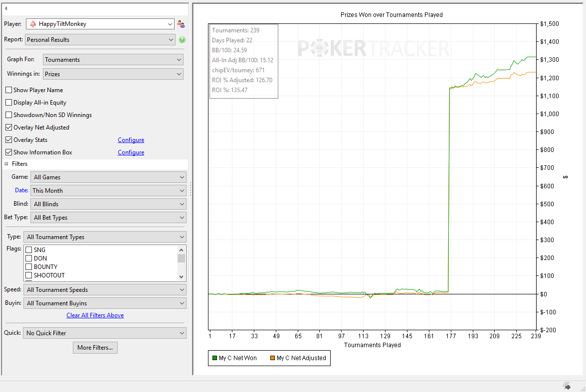Click orange My C Net Adjusted legend swatch
Image resolution: width=586 pixels, height=392 pixels.
point(272,358)
